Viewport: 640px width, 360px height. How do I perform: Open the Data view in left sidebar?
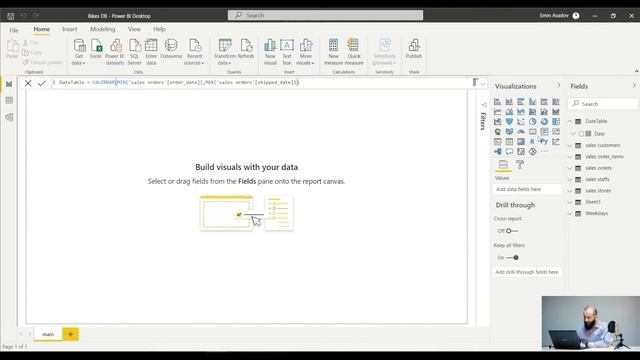point(9,100)
